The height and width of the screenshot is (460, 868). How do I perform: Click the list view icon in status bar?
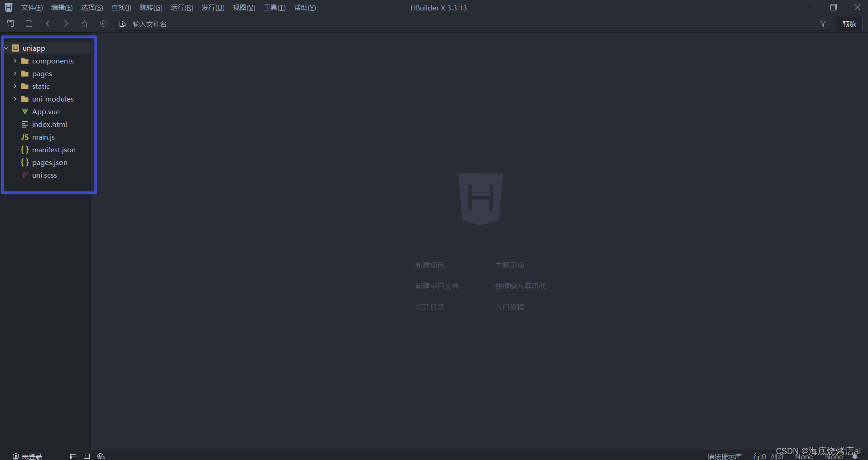coord(72,456)
